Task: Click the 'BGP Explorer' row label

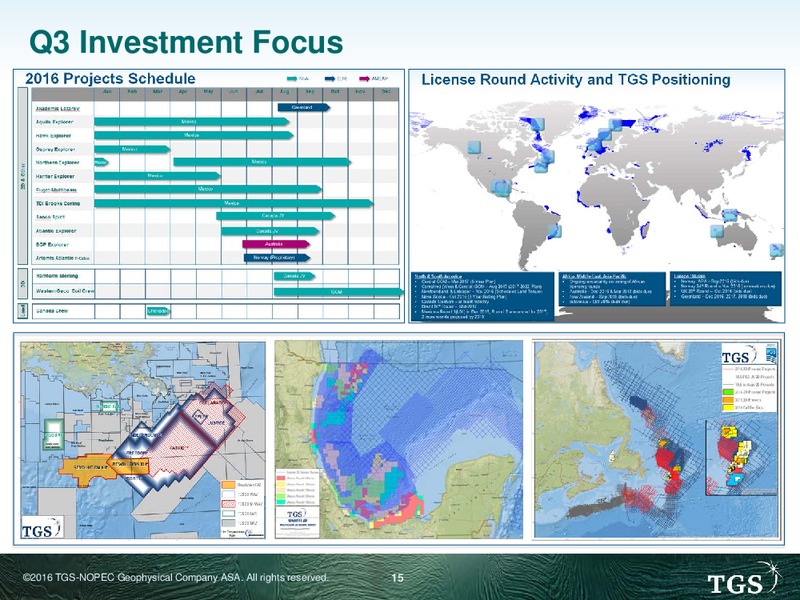Action: (52, 245)
